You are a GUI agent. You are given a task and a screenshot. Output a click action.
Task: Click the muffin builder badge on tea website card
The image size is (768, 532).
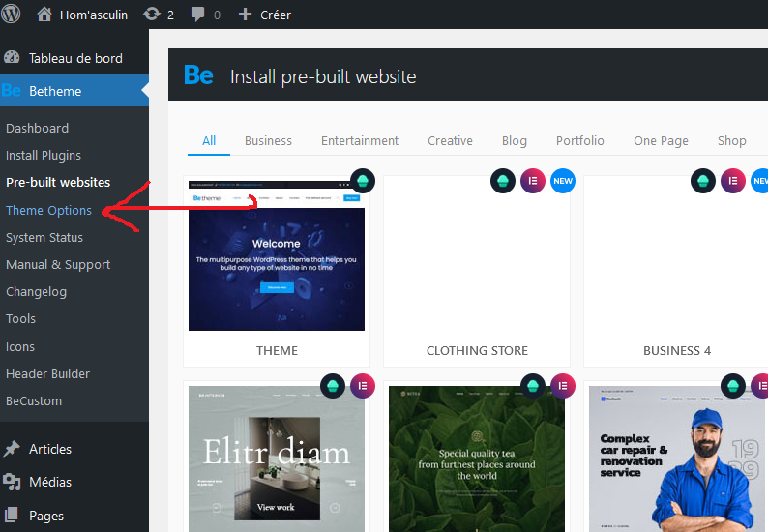(x=533, y=386)
